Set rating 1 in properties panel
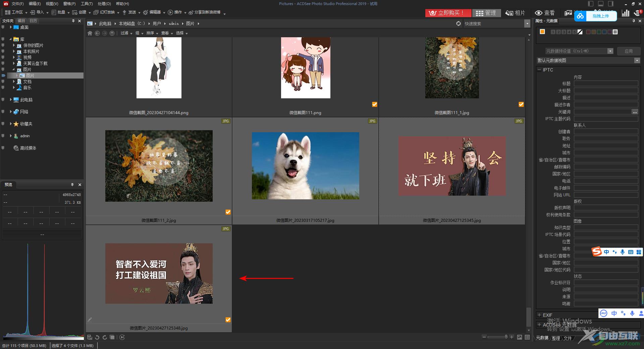This screenshot has width=644, height=349. [553, 32]
